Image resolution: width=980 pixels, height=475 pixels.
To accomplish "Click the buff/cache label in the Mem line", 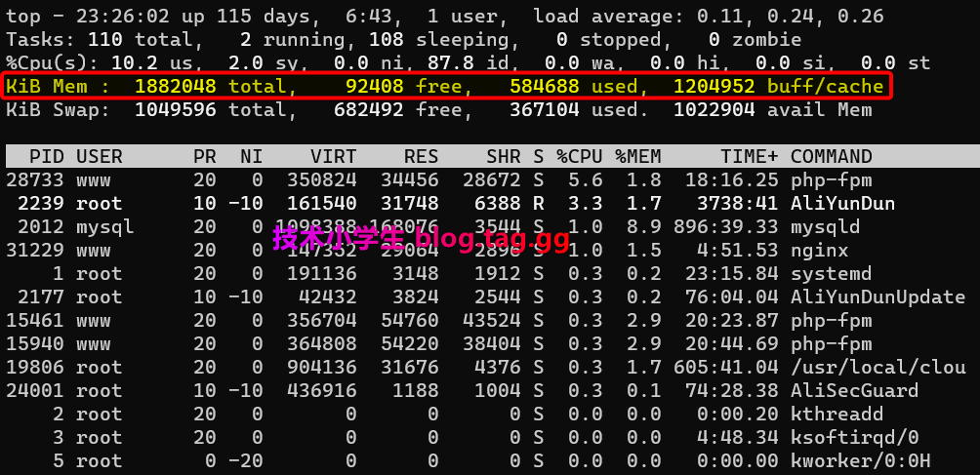I will pyautogui.click(x=825, y=86).
